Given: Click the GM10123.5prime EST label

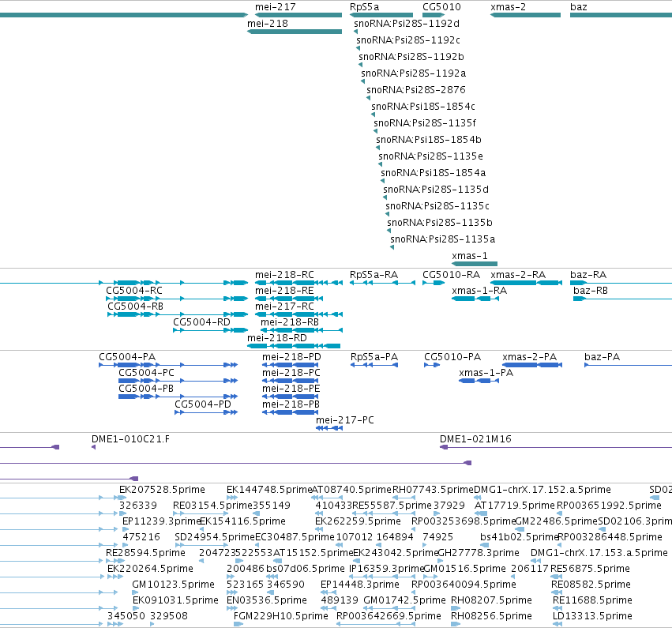Looking at the screenshot, I should pyautogui.click(x=173, y=585).
